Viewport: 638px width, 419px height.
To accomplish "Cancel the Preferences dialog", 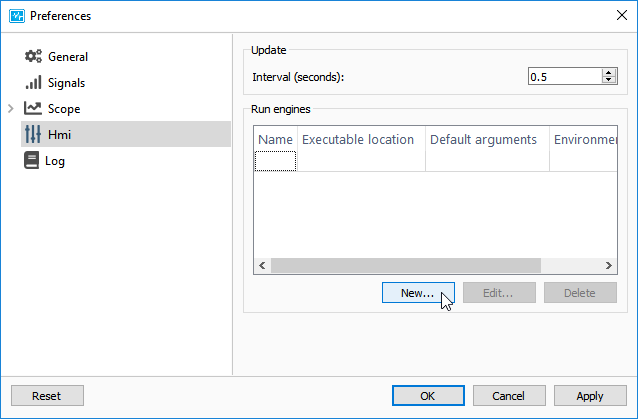I will point(509,395).
